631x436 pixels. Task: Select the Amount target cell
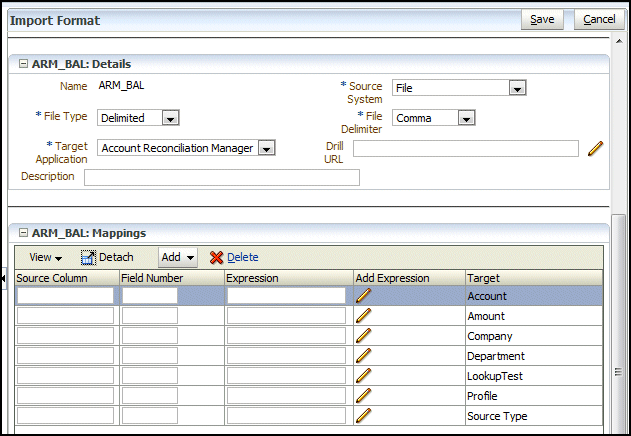pyautogui.click(x=534, y=316)
